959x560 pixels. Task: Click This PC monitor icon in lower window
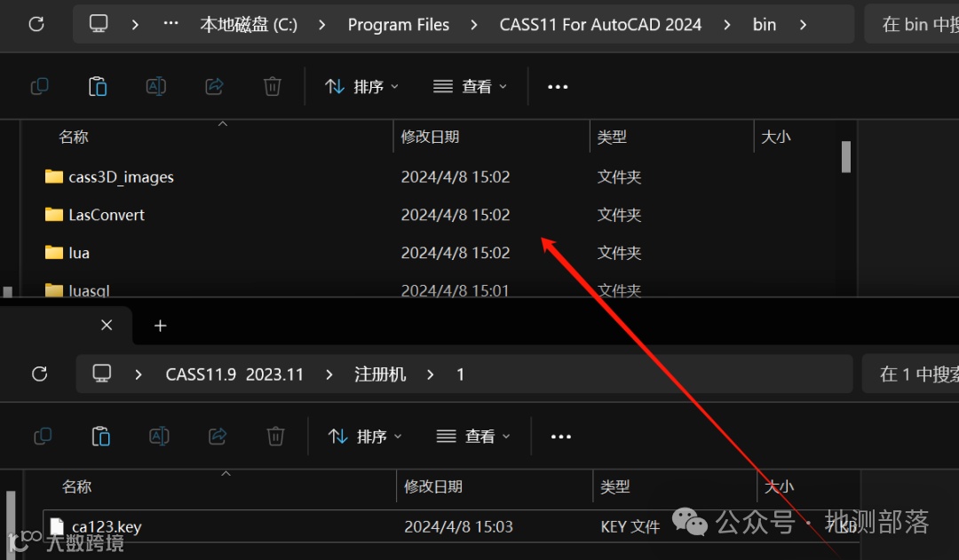[101, 374]
